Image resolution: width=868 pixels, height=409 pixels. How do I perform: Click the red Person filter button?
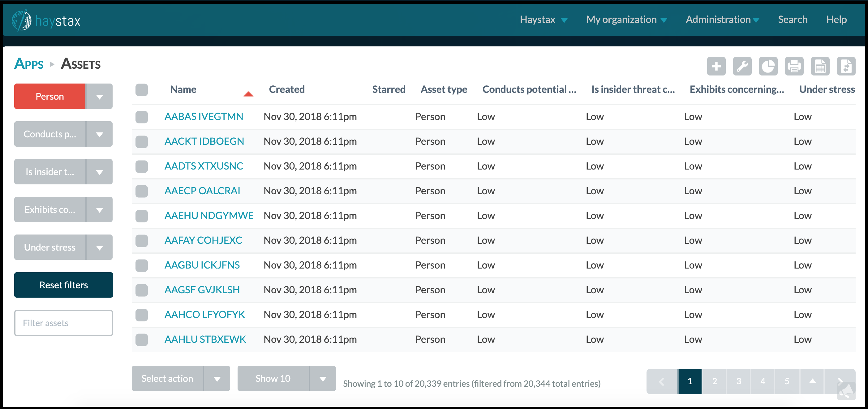[x=50, y=96]
